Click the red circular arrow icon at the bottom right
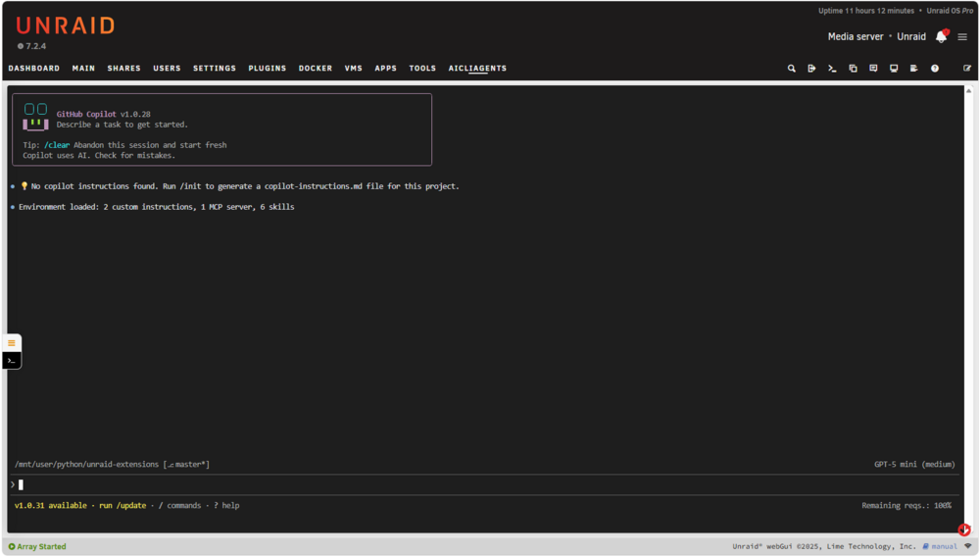The image size is (980, 556). (964, 530)
